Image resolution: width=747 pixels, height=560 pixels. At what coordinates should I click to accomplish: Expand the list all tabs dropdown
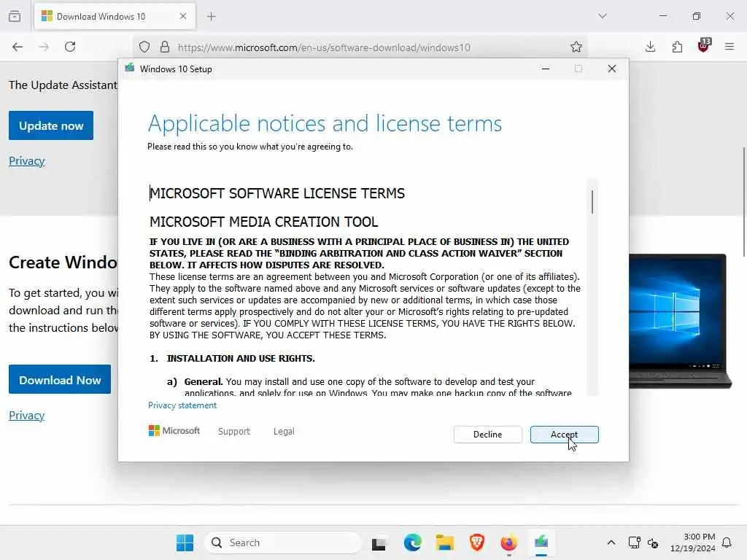tap(603, 16)
